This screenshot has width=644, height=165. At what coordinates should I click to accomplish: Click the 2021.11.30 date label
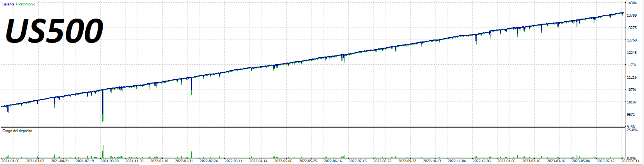point(134,161)
